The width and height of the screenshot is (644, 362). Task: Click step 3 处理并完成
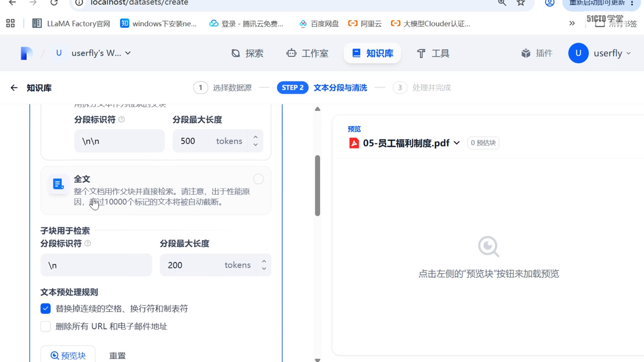[x=422, y=87]
